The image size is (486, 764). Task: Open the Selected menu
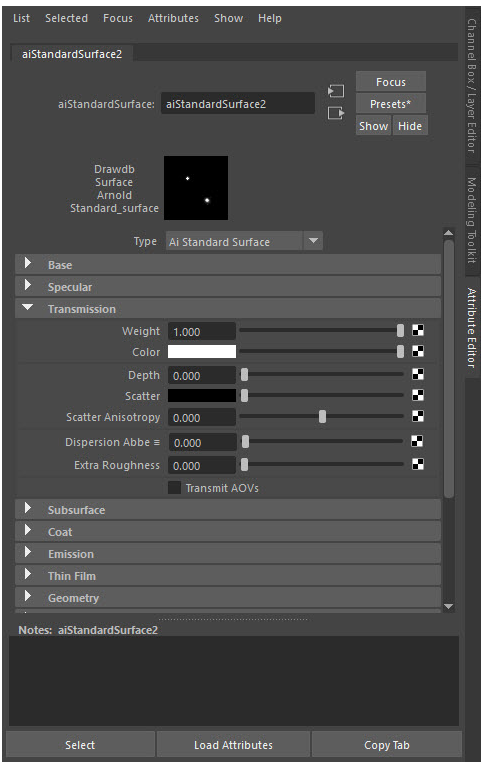point(66,18)
